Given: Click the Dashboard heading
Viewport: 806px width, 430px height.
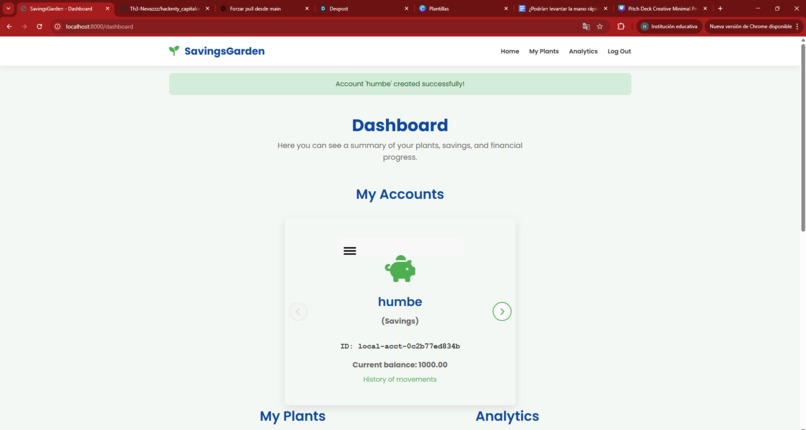Looking at the screenshot, I should pos(400,125).
